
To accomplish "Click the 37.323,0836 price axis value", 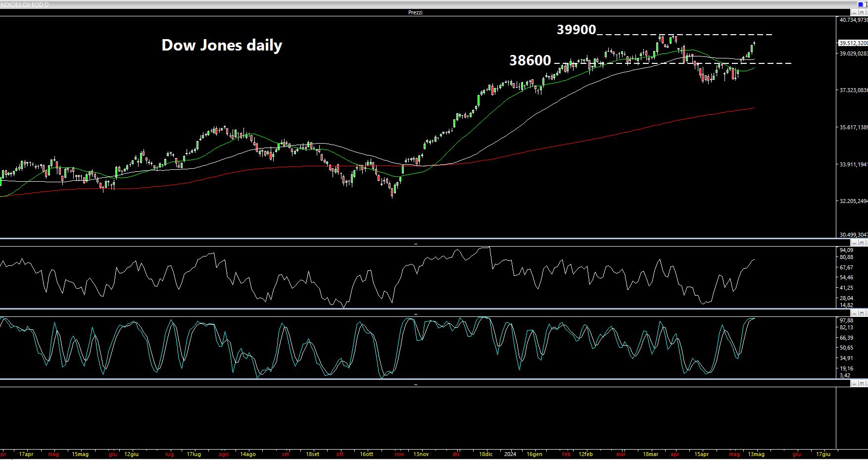I will (854, 90).
